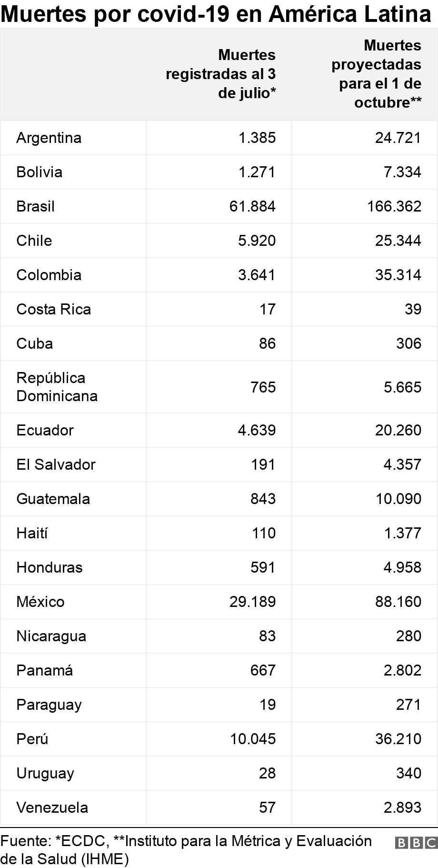The width and height of the screenshot is (438, 868).
Task: Click the BBC logo
Action: [x=416, y=843]
